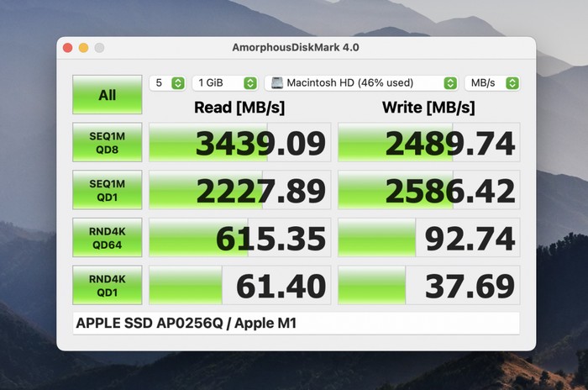This screenshot has width=588, height=390.
Task: Click the RND4K QD1 write result 37.69
Action: [x=429, y=285]
